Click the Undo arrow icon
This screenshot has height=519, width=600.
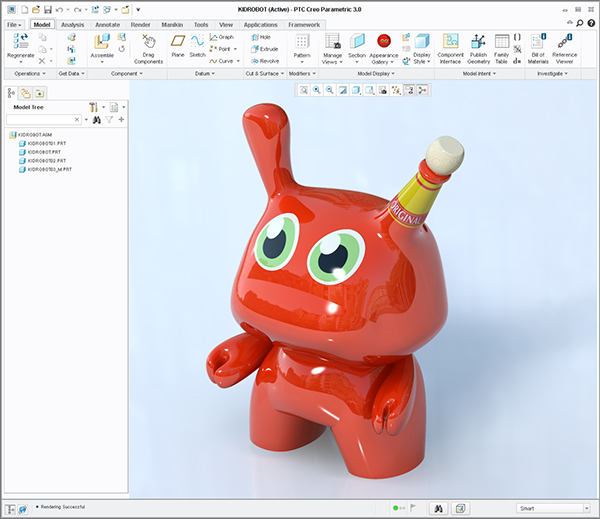tap(59, 10)
